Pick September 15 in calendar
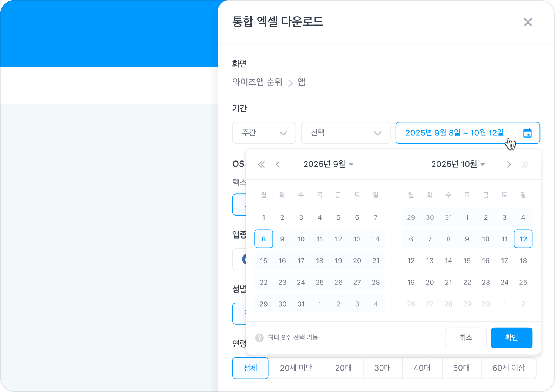Image resolution: width=555 pixels, height=392 pixels. click(263, 261)
